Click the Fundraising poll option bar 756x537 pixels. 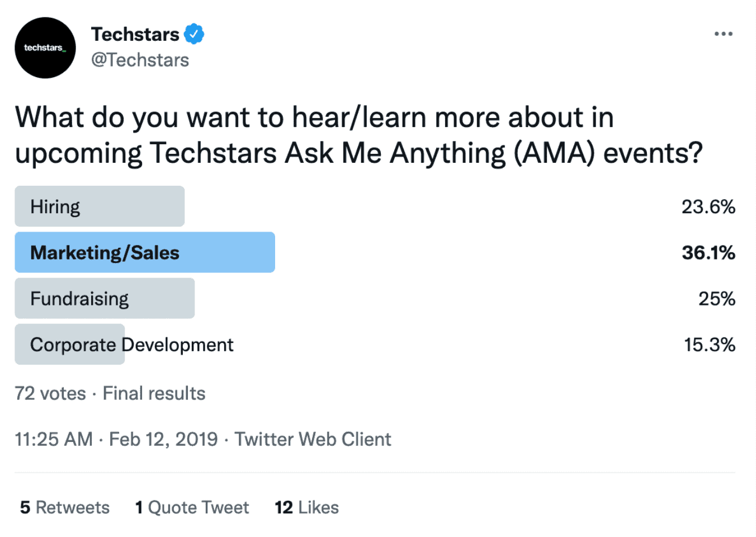tap(105, 299)
